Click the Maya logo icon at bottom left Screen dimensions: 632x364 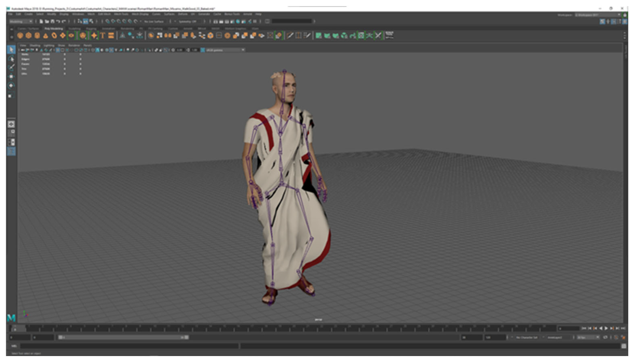point(11,318)
